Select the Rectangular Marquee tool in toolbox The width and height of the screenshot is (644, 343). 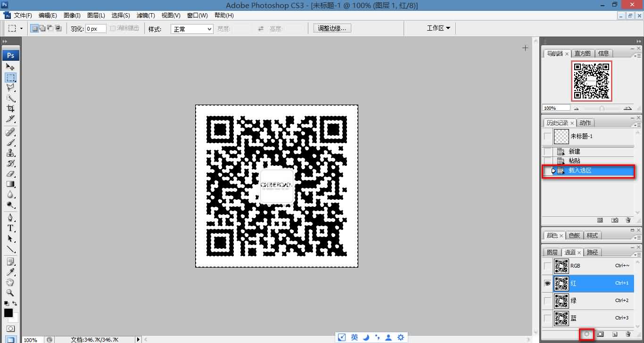pyautogui.click(x=11, y=78)
